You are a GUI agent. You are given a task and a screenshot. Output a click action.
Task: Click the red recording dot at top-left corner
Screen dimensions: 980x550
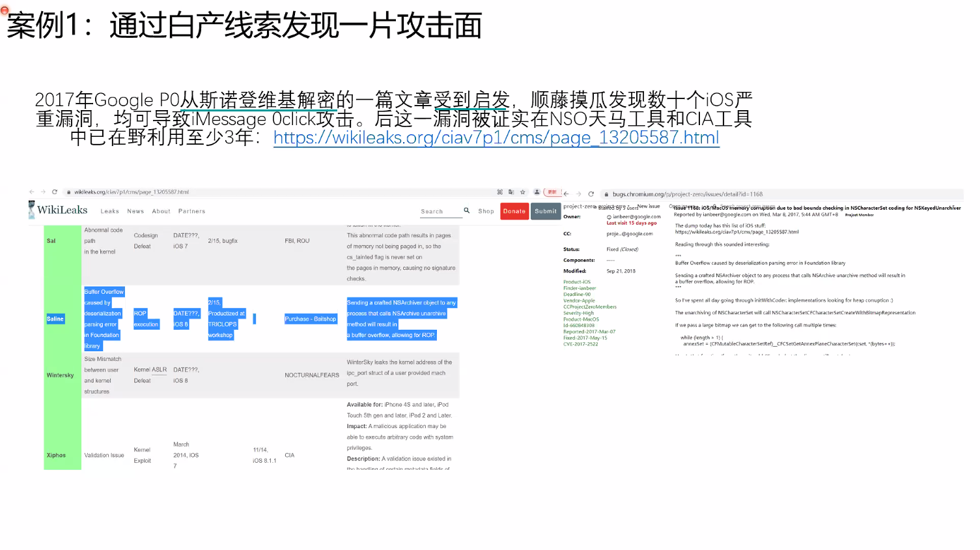[x=5, y=10]
